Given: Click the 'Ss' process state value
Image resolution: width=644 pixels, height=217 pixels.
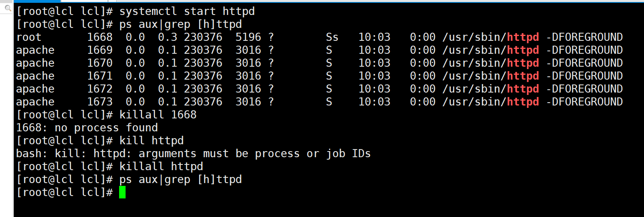Looking at the screenshot, I should (332, 37).
